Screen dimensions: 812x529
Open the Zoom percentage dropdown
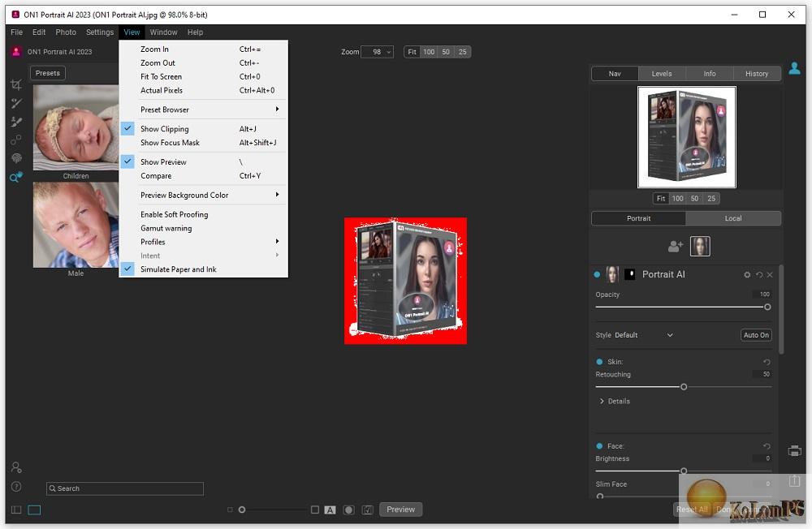click(x=377, y=52)
